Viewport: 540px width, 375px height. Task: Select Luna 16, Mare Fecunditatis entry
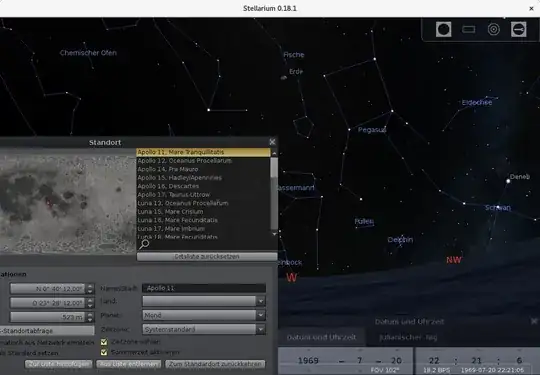click(x=203, y=220)
